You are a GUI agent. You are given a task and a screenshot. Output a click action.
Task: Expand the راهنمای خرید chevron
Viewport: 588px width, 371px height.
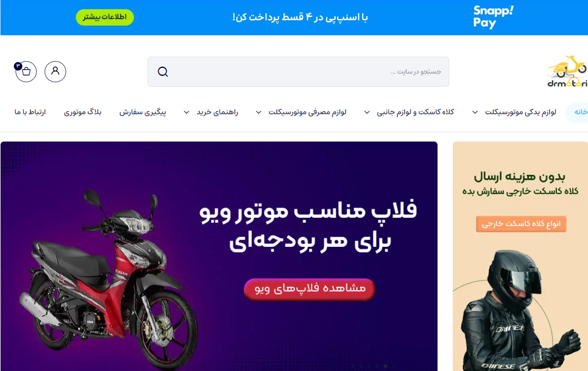[187, 113]
